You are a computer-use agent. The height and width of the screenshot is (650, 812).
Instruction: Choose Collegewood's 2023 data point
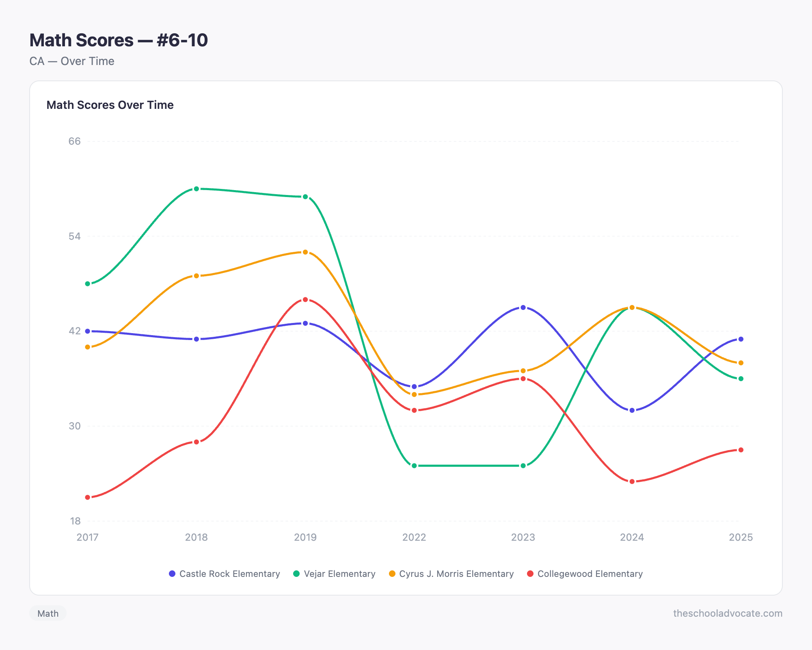(523, 379)
